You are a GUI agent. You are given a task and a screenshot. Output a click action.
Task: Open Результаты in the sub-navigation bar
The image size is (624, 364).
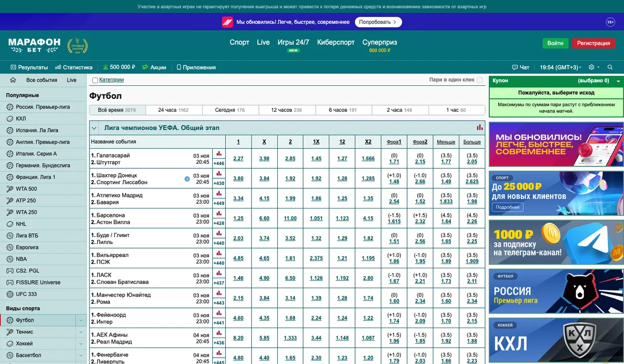click(29, 67)
